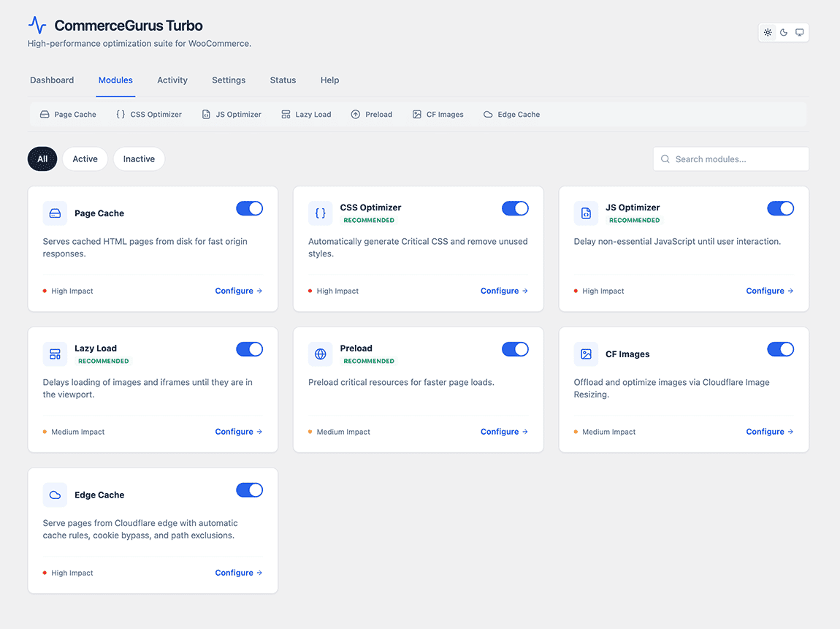
Task: Switch to dark theme moon icon
Action: point(784,33)
